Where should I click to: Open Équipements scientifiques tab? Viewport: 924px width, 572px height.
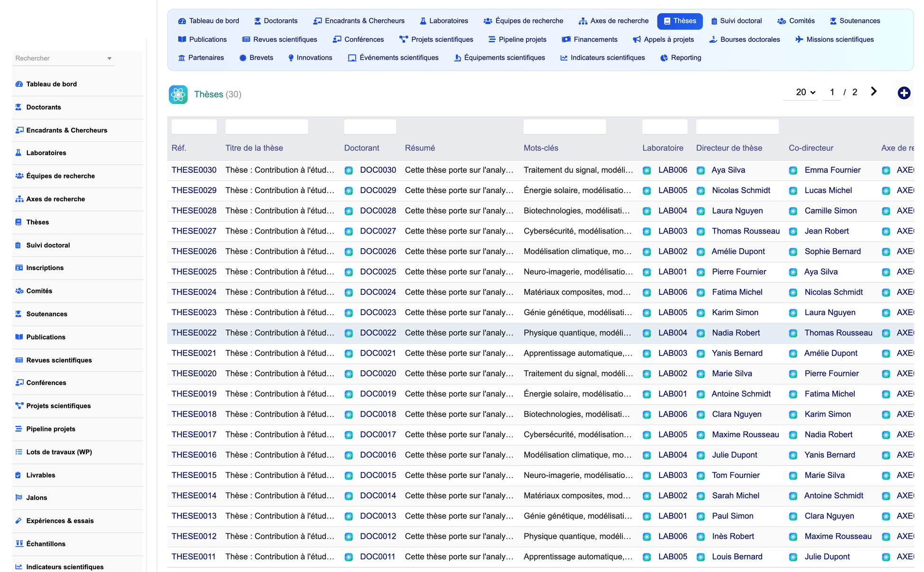click(500, 58)
